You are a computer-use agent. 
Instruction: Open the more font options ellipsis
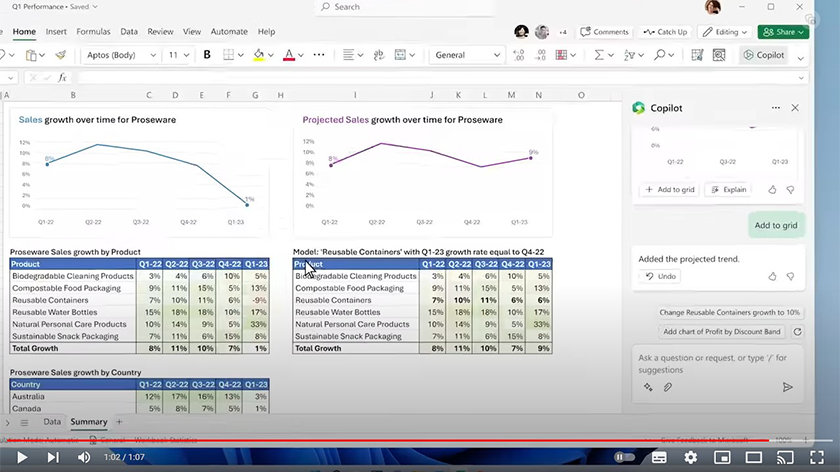pos(319,55)
